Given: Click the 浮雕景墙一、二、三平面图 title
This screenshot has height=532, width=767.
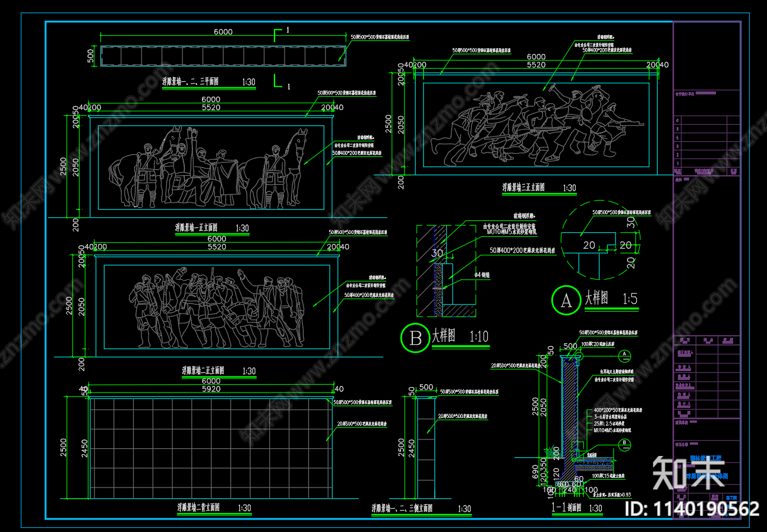Looking at the screenshot, I should coord(192,82).
